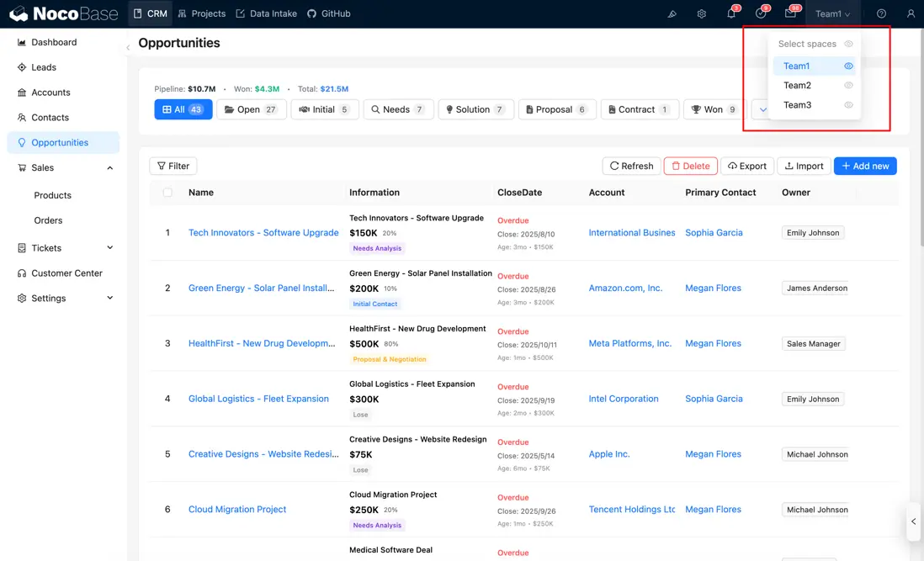Open the async tasks clock icon
This screenshot has height=561, width=924.
761,13
